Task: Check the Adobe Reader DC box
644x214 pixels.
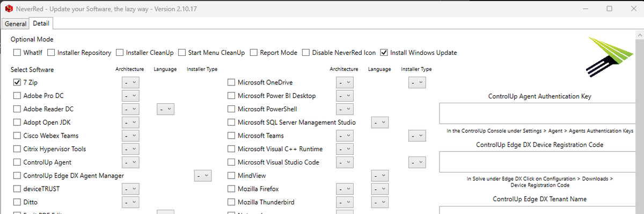Action: pyautogui.click(x=17, y=109)
